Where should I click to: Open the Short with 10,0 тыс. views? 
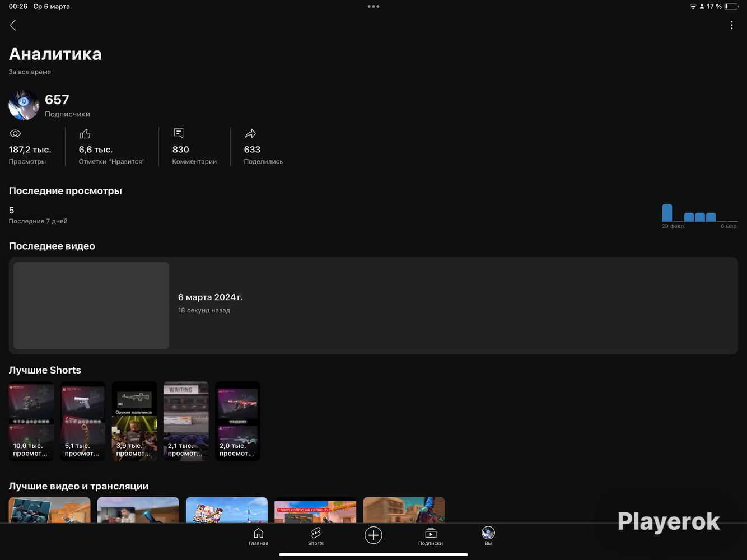coord(31,422)
